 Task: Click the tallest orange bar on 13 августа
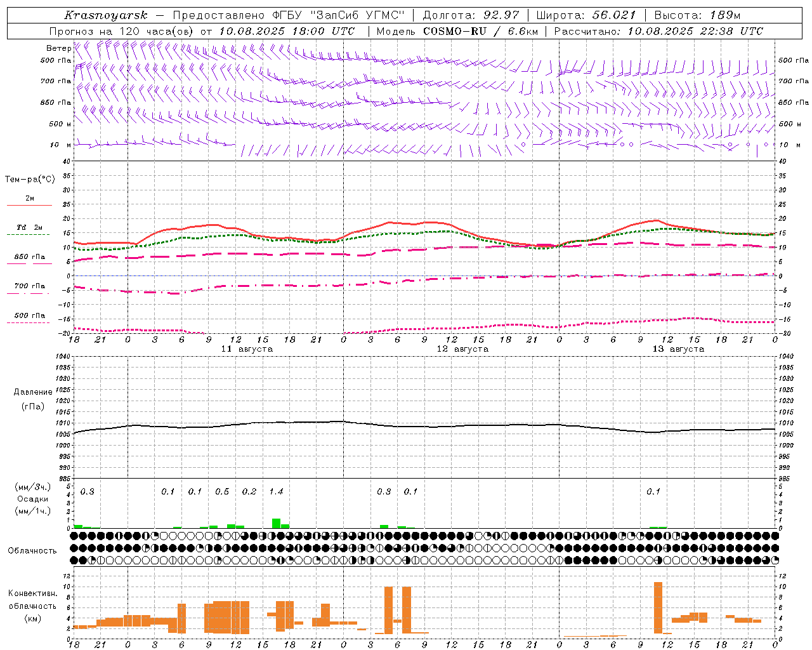(658, 607)
